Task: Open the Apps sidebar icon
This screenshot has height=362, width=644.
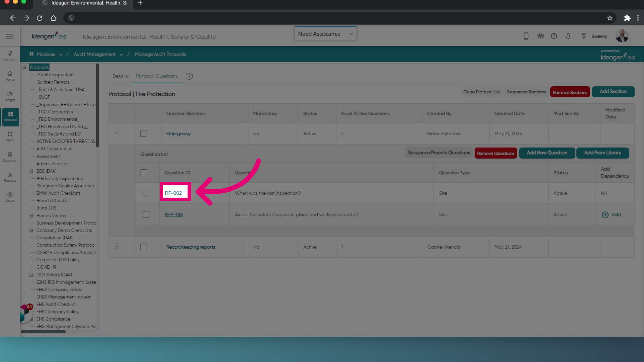Action: (x=10, y=136)
